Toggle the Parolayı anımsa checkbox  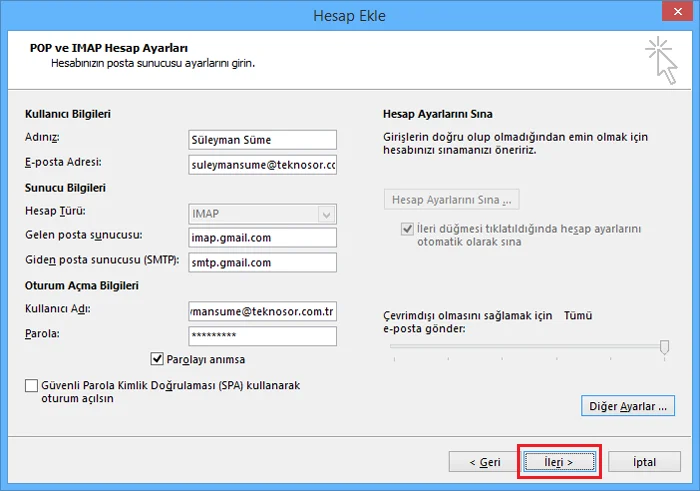point(157,359)
